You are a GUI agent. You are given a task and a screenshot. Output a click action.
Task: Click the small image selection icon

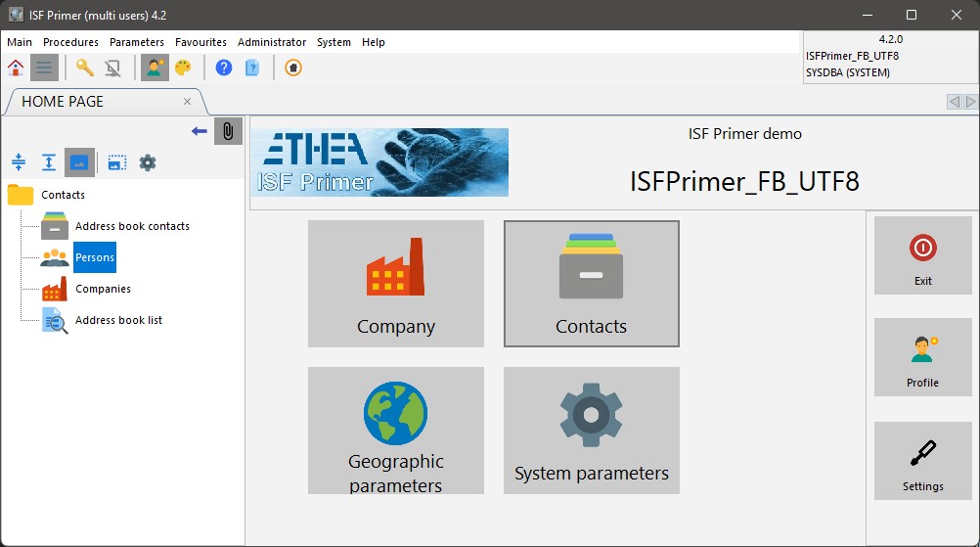click(116, 162)
